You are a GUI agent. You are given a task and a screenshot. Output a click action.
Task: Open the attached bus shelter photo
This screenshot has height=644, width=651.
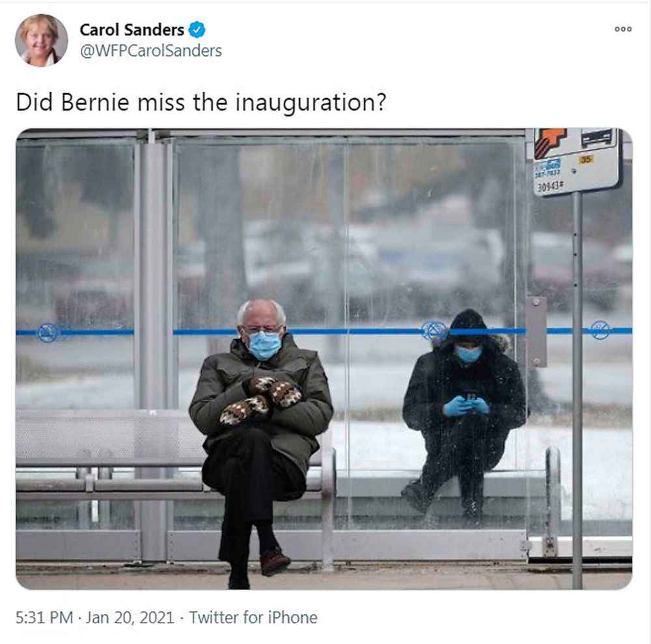click(x=324, y=358)
